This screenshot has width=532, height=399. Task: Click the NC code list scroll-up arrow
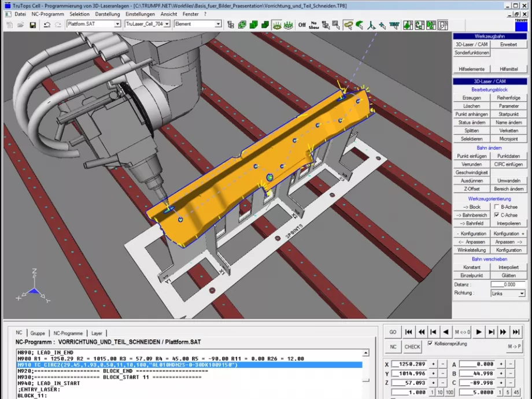click(365, 353)
